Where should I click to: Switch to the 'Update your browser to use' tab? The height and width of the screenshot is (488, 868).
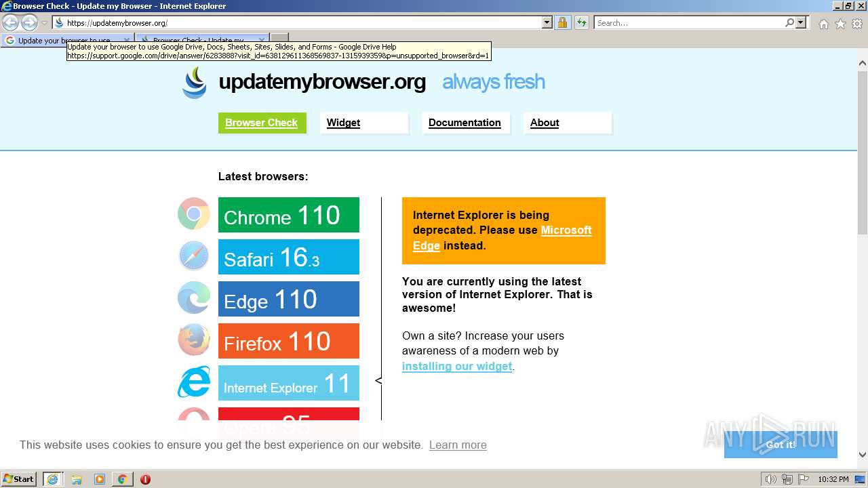[x=68, y=40]
